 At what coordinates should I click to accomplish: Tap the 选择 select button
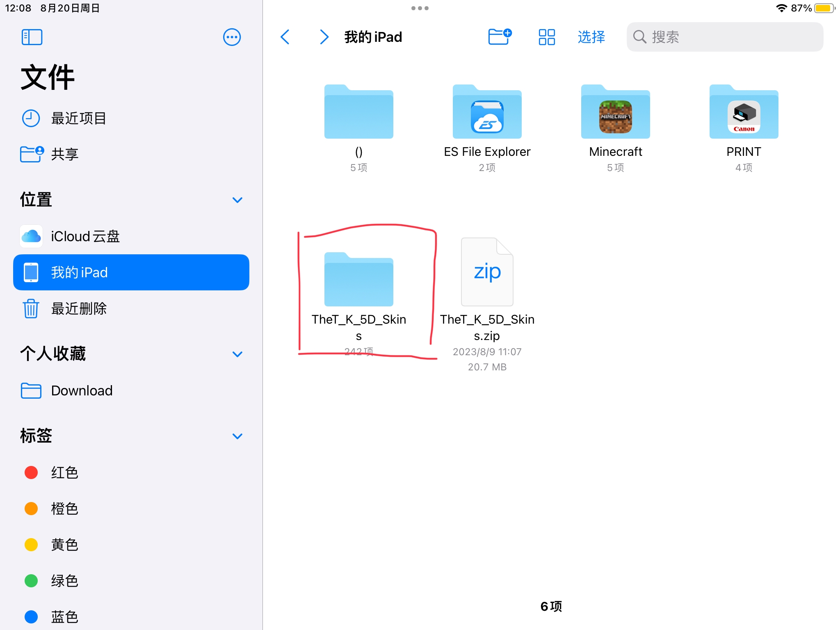pyautogui.click(x=591, y=37)
